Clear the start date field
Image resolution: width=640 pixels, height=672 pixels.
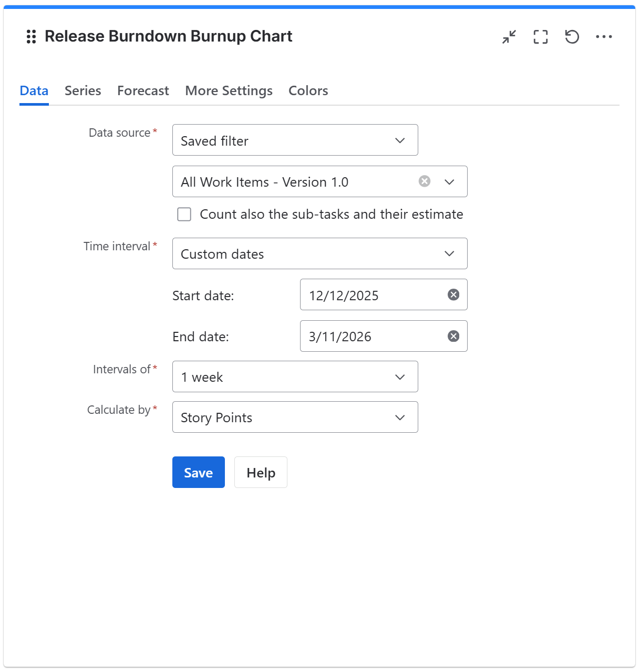pyautogui.click(x=453, y=294)
